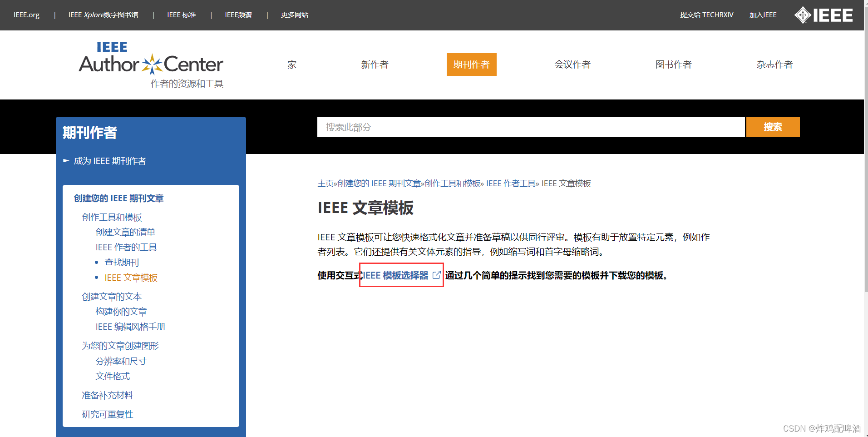Screen dimensions: 868x437
Task: Select the 期刊作者 navigation tab
Action: 471,65
